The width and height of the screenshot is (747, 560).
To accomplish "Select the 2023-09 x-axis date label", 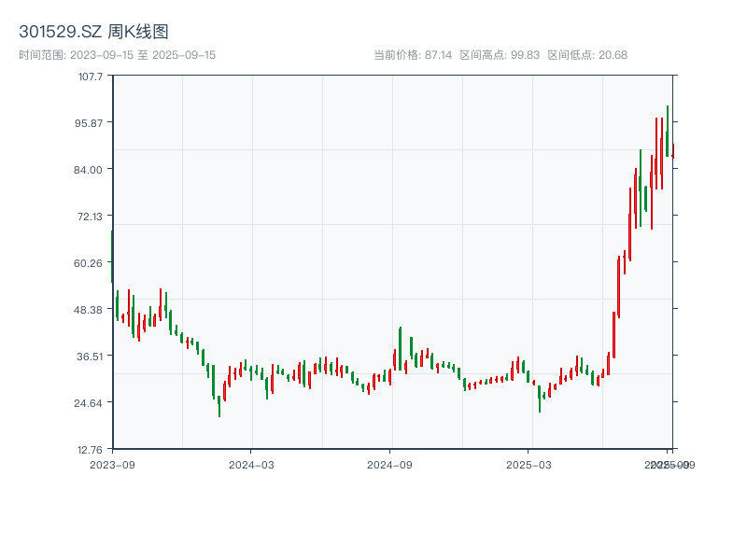I will [112, 464].
